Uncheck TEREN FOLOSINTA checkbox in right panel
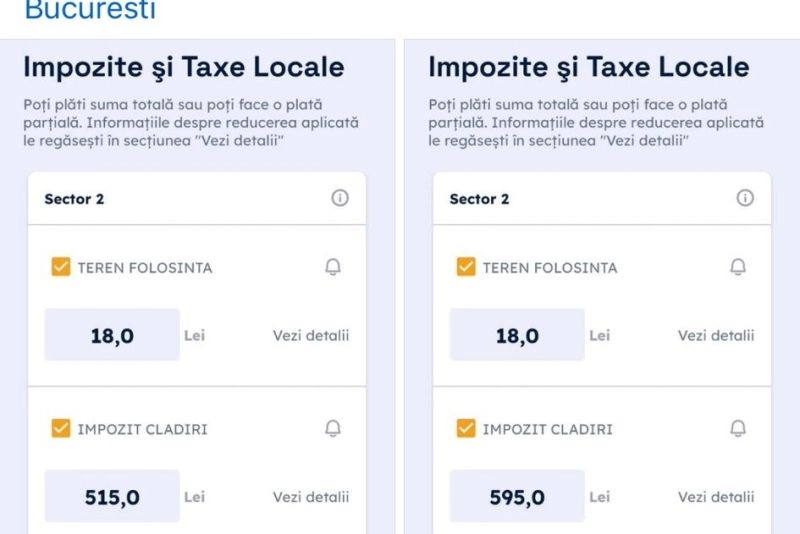This screenshot has width=800, height=534. point(466,267)
